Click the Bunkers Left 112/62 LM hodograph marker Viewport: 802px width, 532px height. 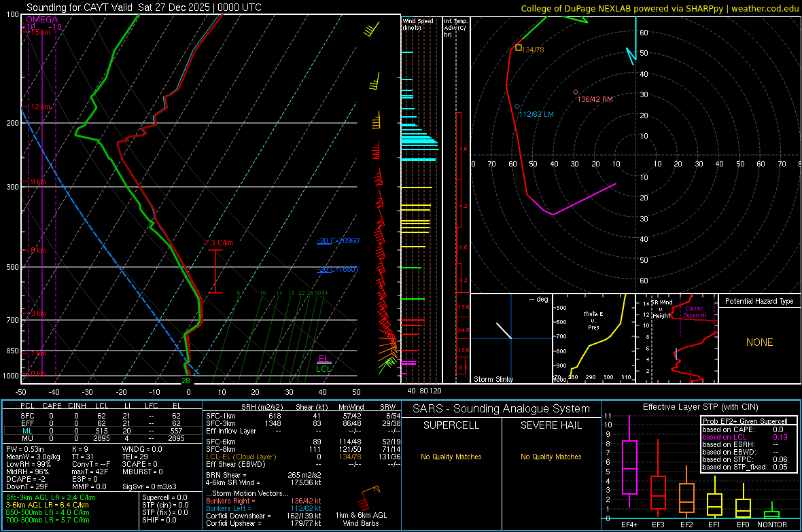coord(517,107)
